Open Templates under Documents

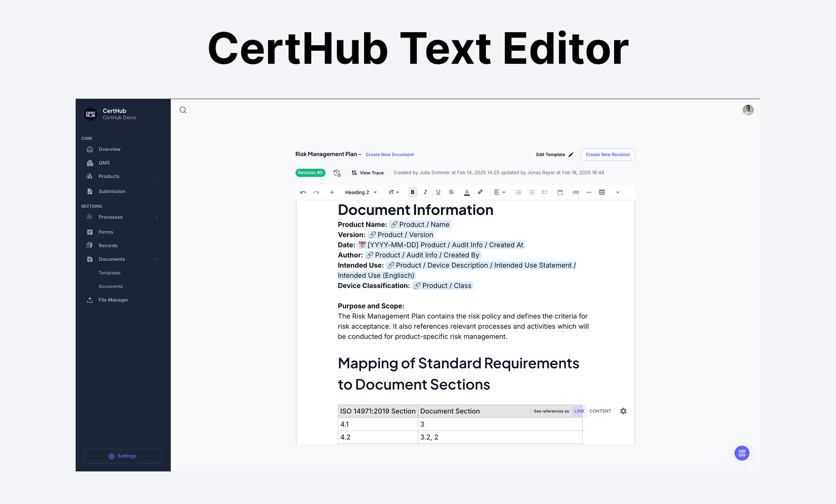110,273
